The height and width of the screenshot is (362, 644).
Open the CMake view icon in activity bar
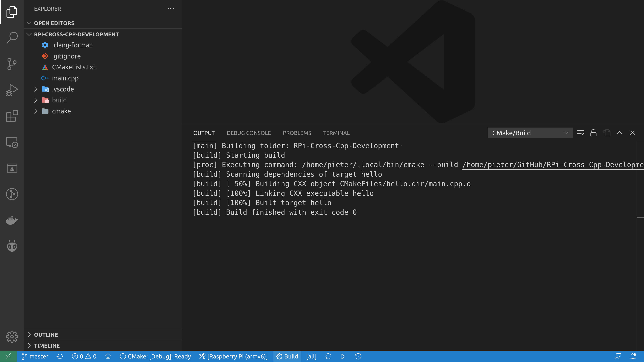tap(12, 168)
